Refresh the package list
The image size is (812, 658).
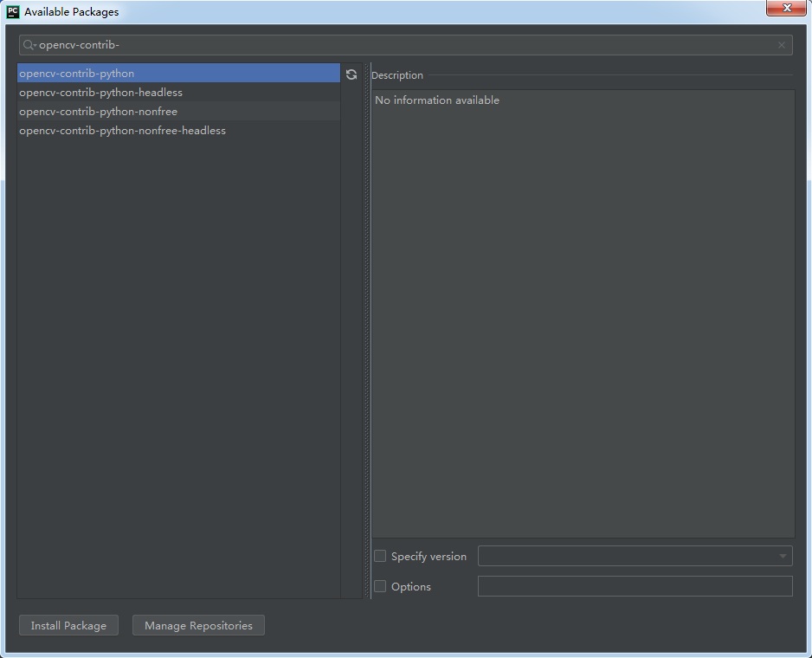coord(351,74)
